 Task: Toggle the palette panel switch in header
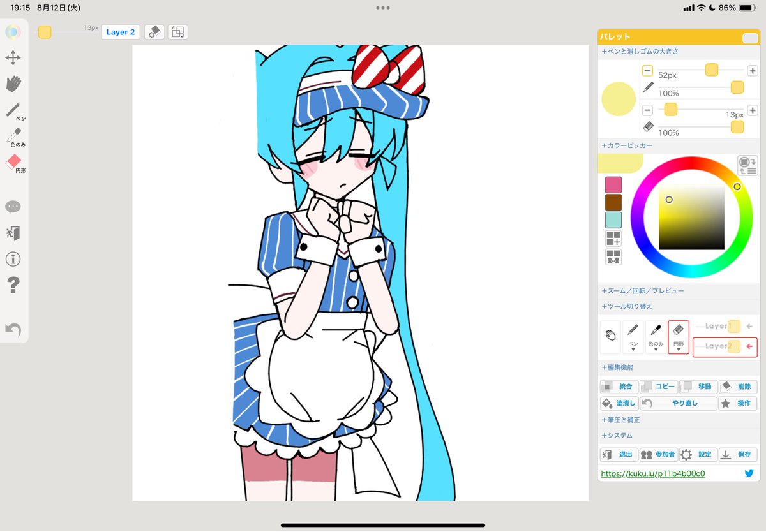[x=749, y=38]
